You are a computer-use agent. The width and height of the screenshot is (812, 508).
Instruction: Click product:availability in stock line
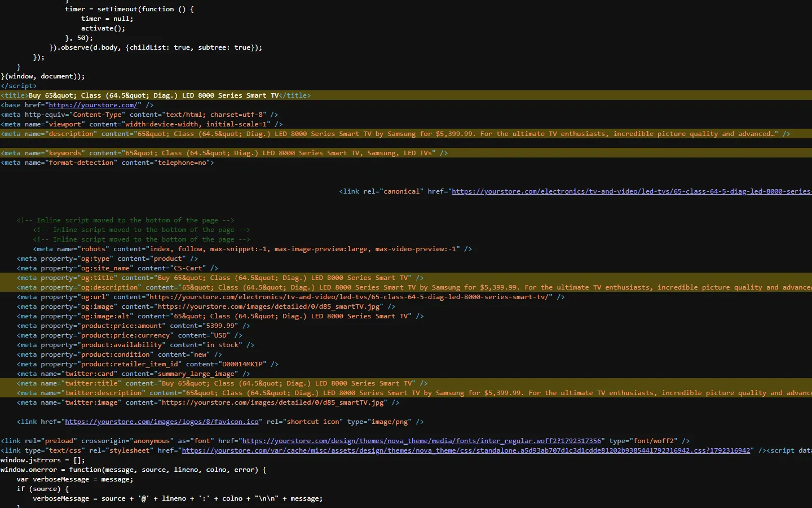click(135, 345)
